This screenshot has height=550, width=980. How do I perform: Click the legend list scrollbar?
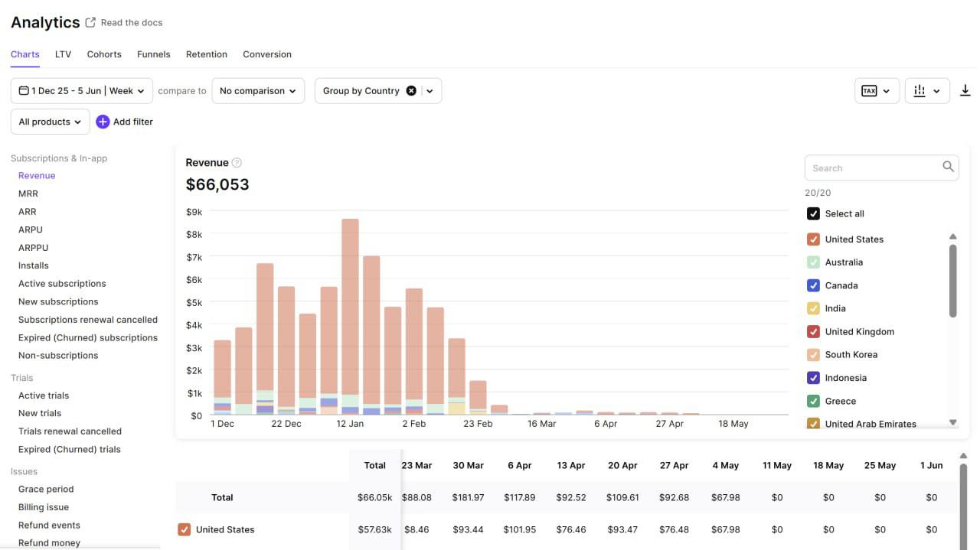pyautogui.click(x=952, y=280)
